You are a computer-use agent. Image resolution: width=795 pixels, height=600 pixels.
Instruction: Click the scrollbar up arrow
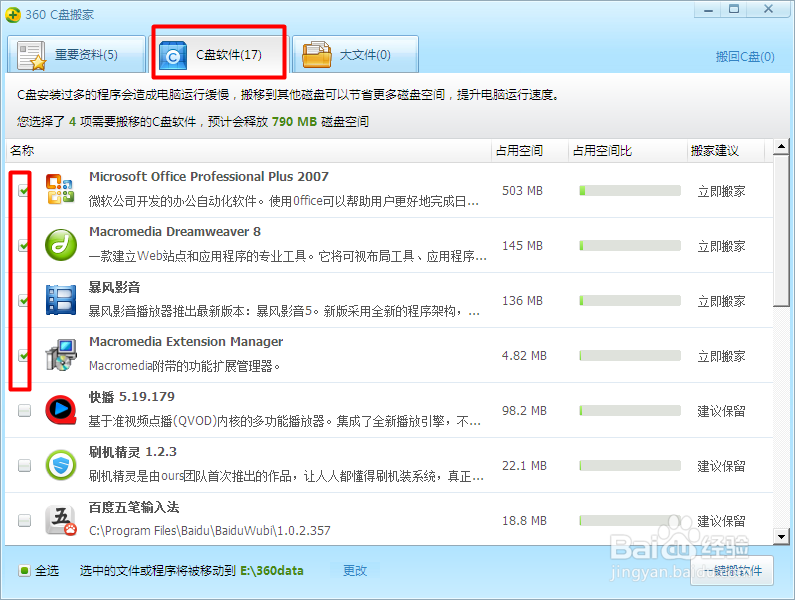[781, 147]
